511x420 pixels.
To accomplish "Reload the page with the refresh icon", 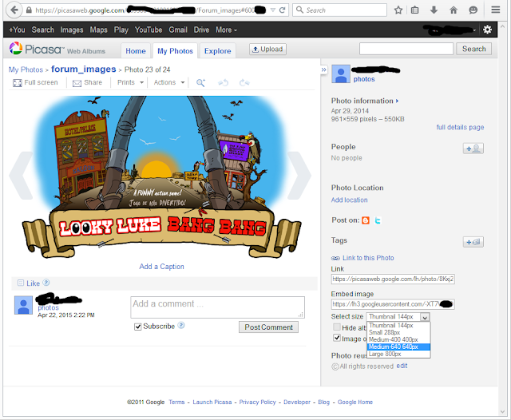I will [x=282, y=10].
